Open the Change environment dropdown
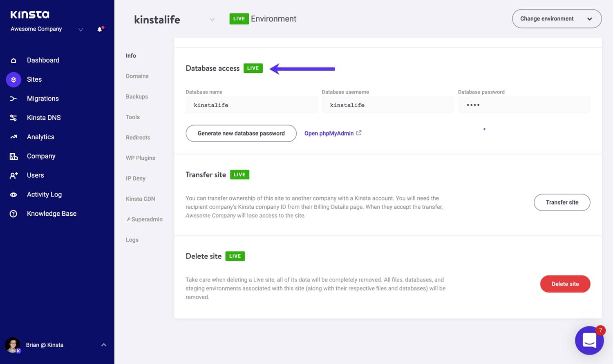This screenshot has height=364, width=613. pyautogui.click(x=557, y=19)
